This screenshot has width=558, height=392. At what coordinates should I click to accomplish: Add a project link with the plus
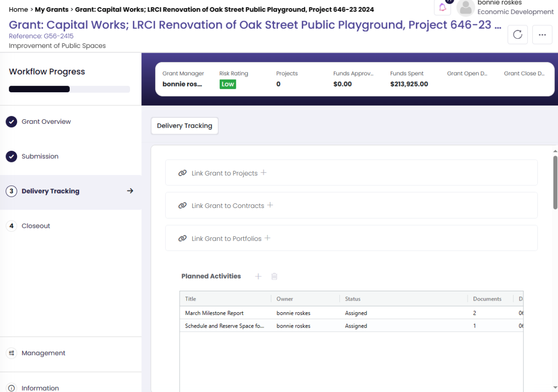pos(264,172)
